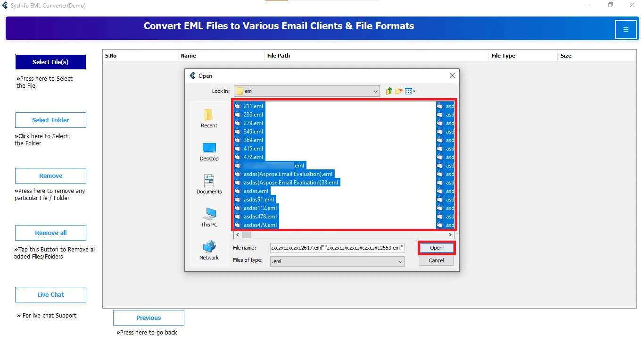Open the view menu icon in Open dialog

(x=410, y=91)
